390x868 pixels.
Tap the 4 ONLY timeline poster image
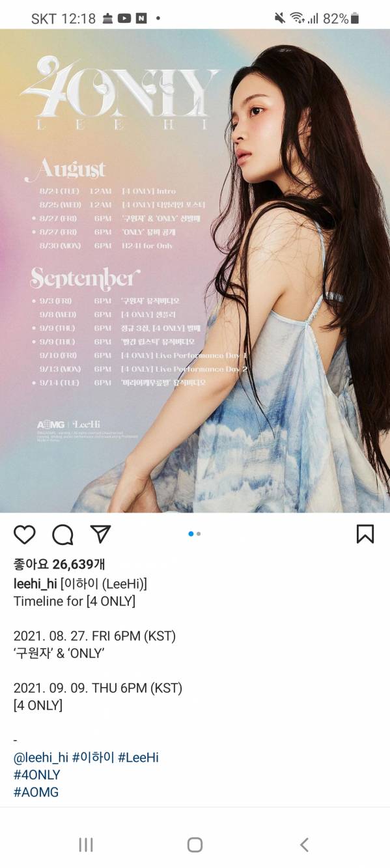coord(195,271)
